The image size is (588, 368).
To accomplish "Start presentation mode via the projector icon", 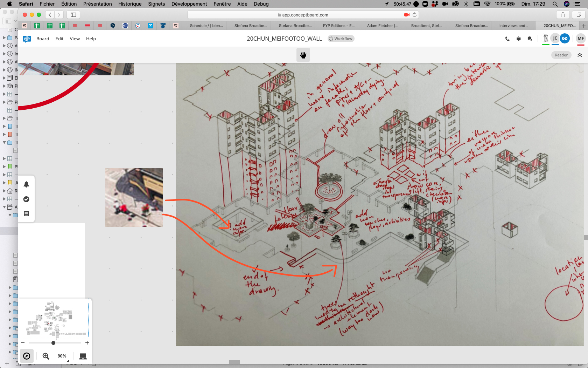I will point(518,39).
